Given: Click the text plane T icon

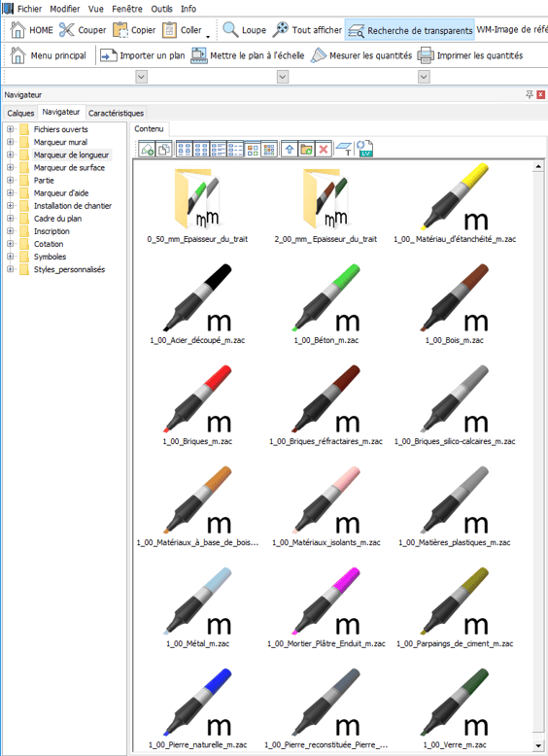Looking at the screenshot, I should tap(344, 149).
